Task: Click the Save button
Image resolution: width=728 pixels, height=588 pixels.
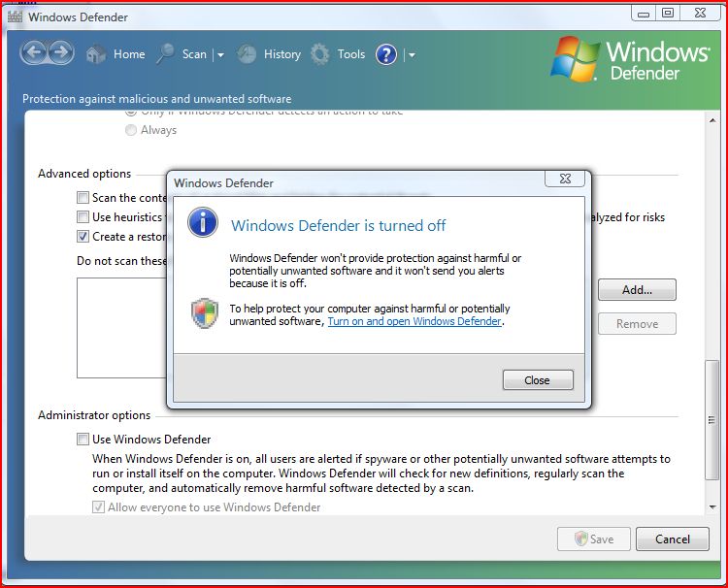Action: [594, 539]
